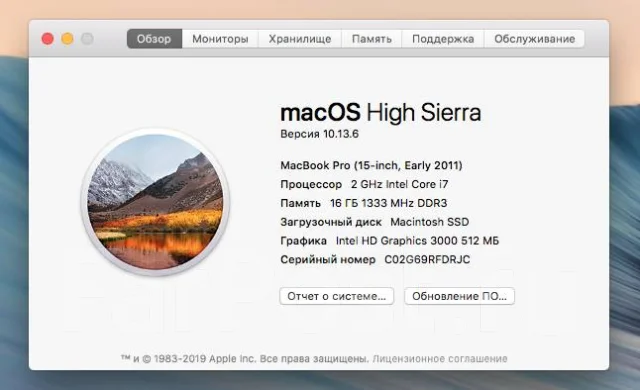Go to the Поддержка tab
This screenshot has width=640, height=390.
click(443, 39)
